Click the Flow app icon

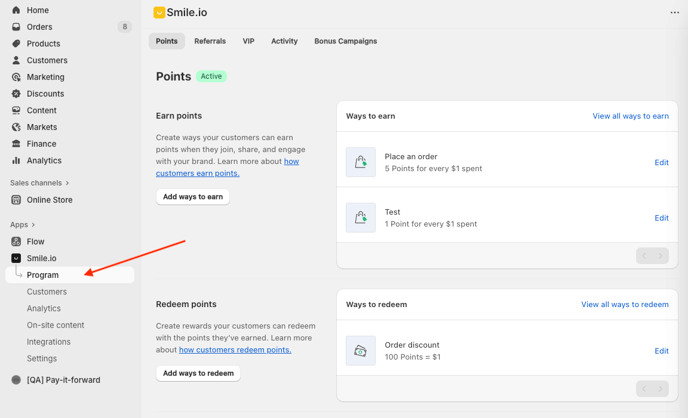[16, 242]
